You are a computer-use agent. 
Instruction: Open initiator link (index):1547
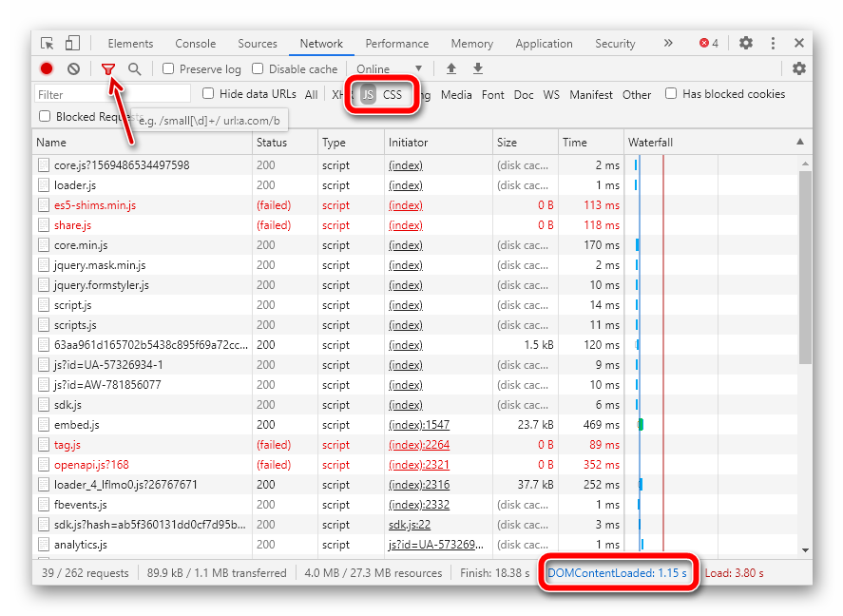[419, 425]
